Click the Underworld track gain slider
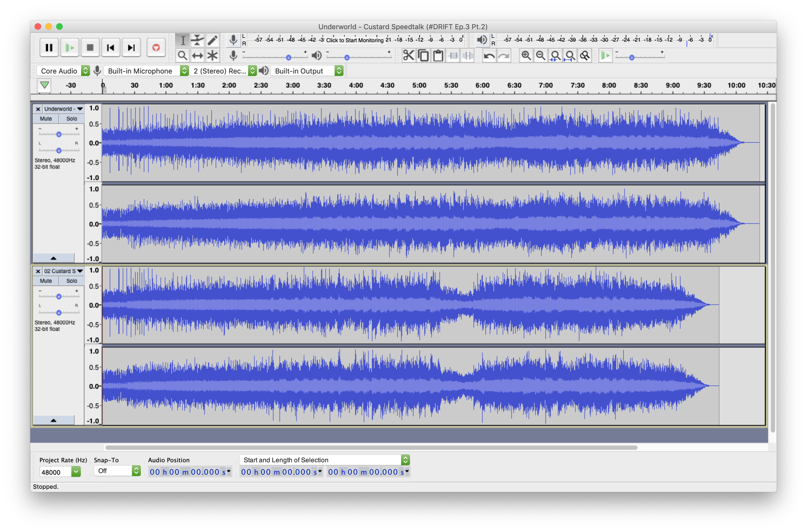This screenshot has height=532, width=807. (x=59, y=134)
